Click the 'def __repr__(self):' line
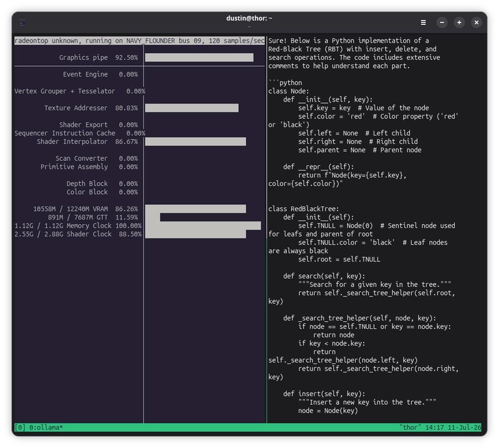Screen dimensions: 499x448 pyautogui.click(x=319, y=167)
